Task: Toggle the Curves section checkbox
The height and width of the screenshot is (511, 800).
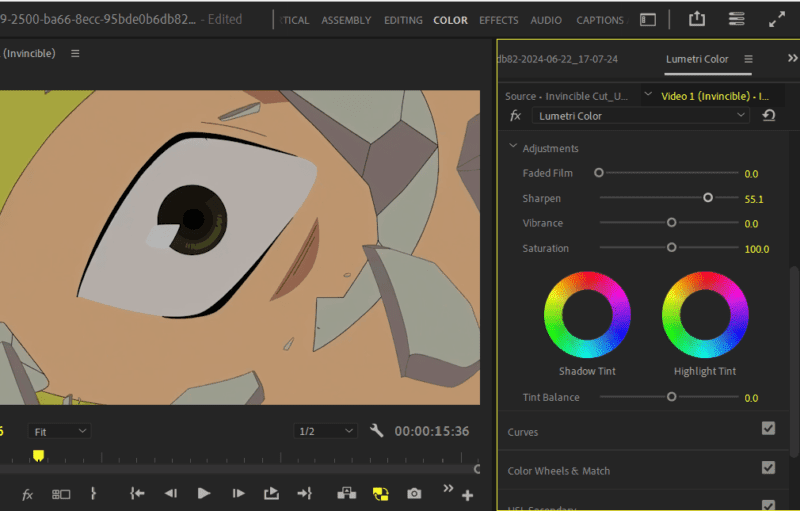Action: coord(768,428)
